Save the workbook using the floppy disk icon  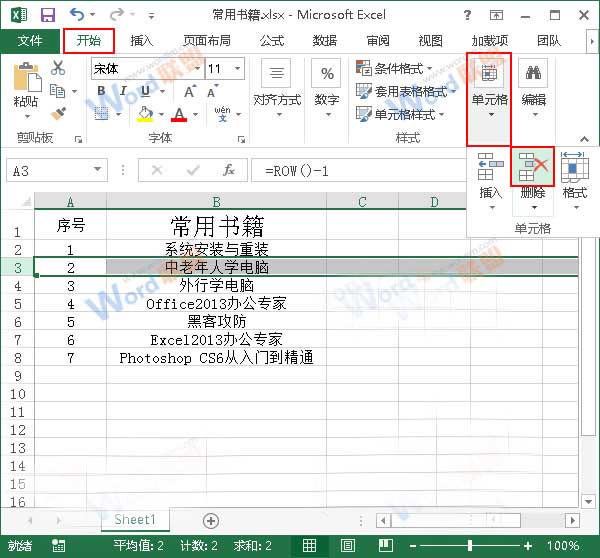47,15
